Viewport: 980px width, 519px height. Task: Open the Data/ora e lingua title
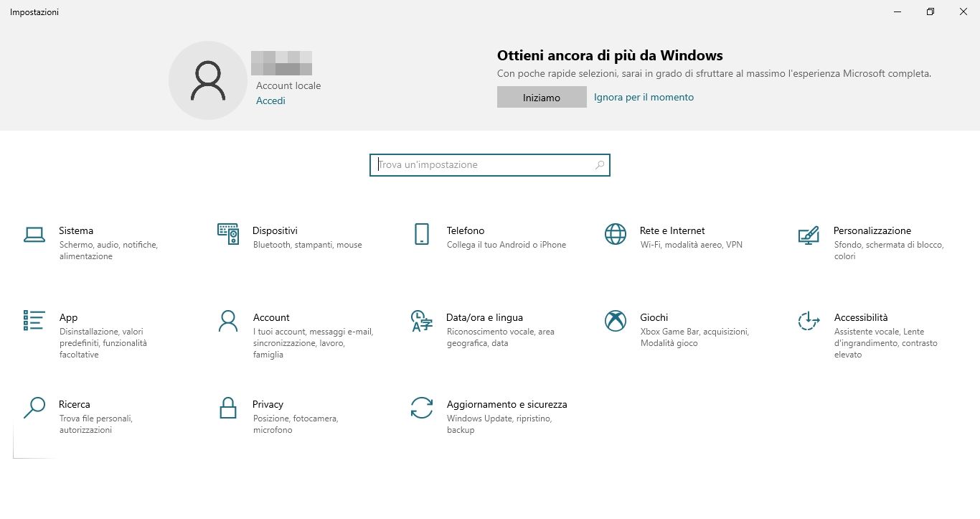coord(484,317)
